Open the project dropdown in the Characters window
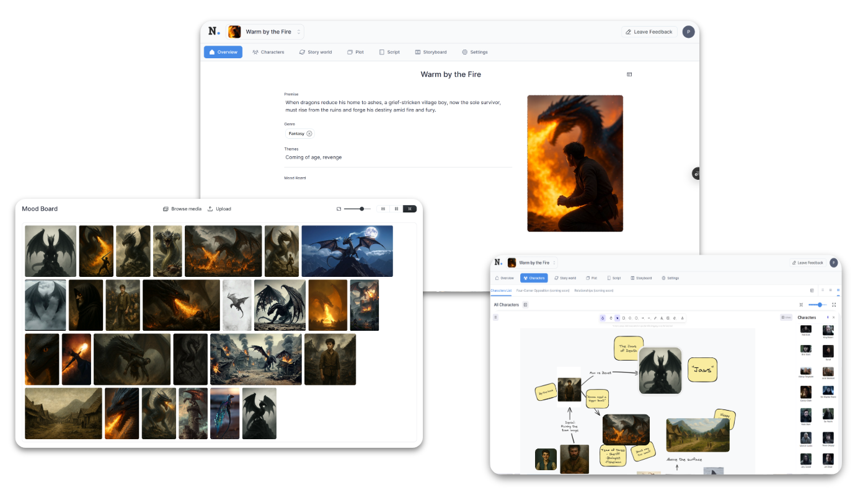This screenshot has width=868, height=503. tap(532, 263)
